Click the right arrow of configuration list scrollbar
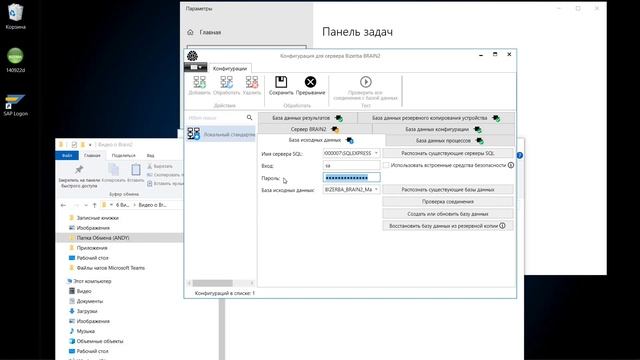This screenshot has width=640, height=360. pos(252,283)
